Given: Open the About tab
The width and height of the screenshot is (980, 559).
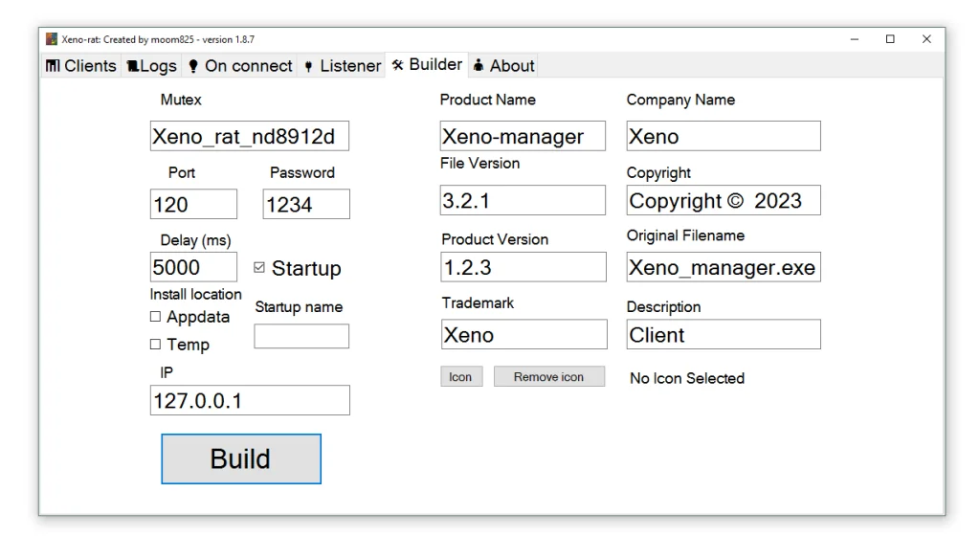Looking at the screenshot, I should (503, 66).
